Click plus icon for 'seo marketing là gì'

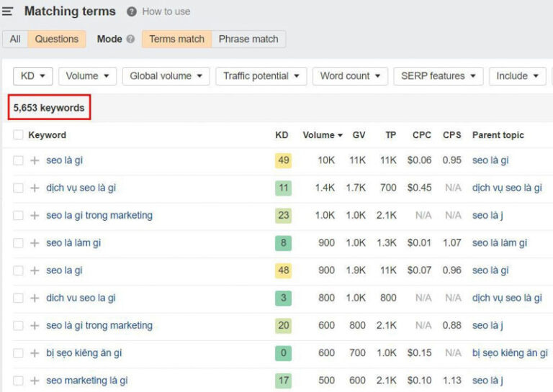click(35, 380)
